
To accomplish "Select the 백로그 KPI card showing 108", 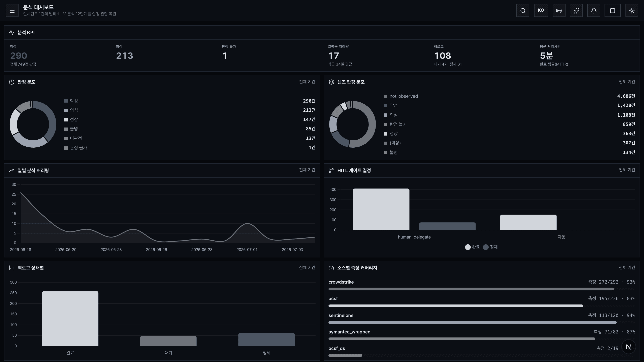I will (481, 56).
